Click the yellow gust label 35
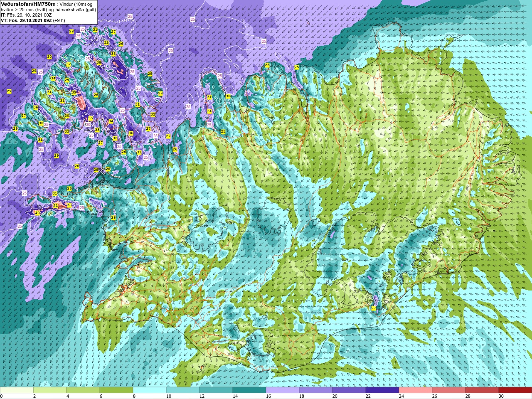This screenshot has width=532, height=399. pyautogui.click(x=90, y=118)
